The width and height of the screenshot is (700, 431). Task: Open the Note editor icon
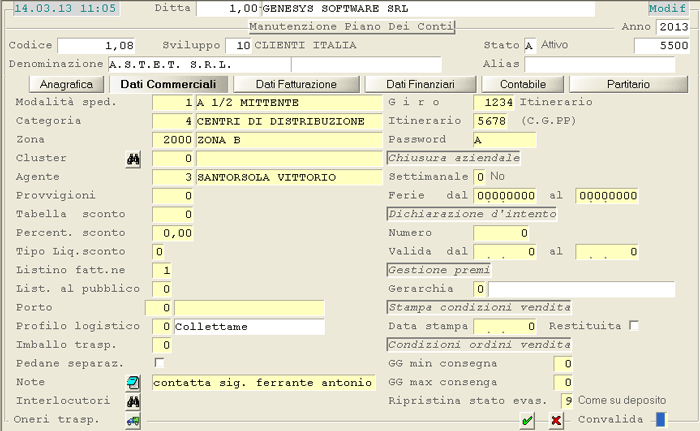132,383
